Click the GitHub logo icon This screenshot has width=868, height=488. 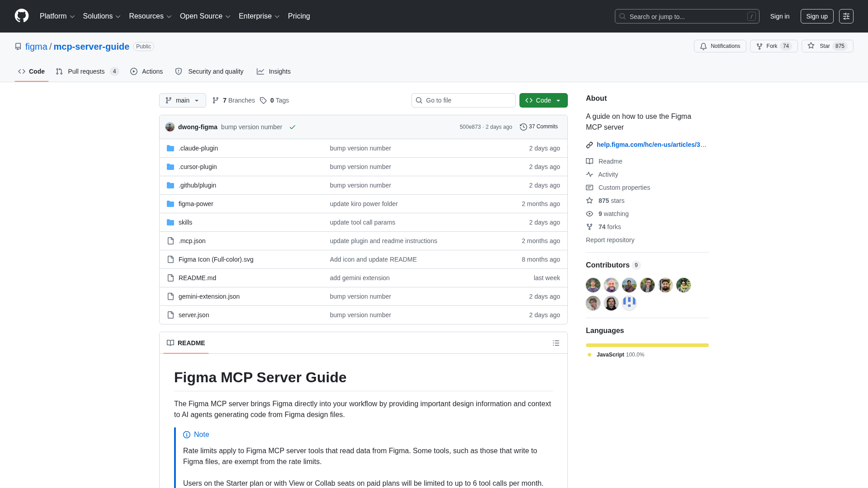pyautogui.click(x=22, y=16)
